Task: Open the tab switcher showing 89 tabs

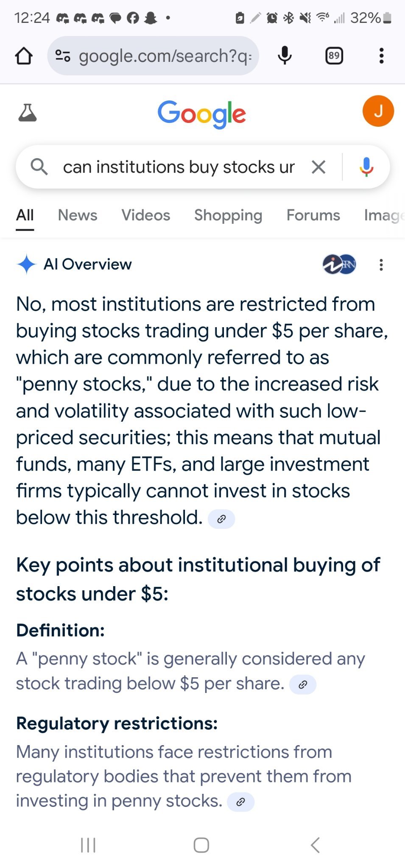Action: tap(334, 56)
